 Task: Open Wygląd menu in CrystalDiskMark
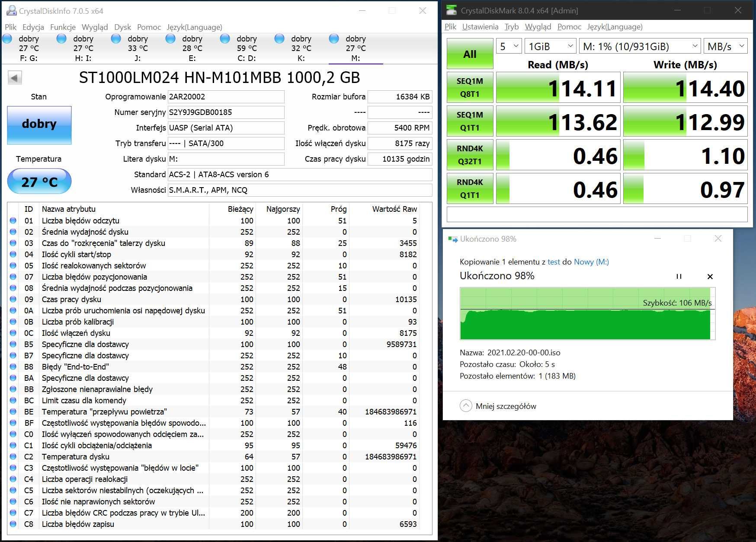538,27
